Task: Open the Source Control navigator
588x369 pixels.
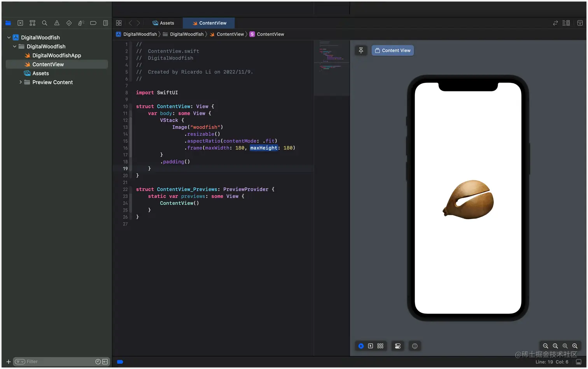Action: click(x=20, y=23)
